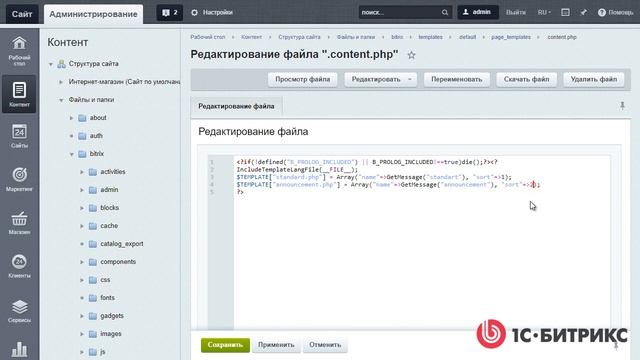Expand the about folder node
The width and height of the screenshot is (640, 360).
[x=71, y=118]
